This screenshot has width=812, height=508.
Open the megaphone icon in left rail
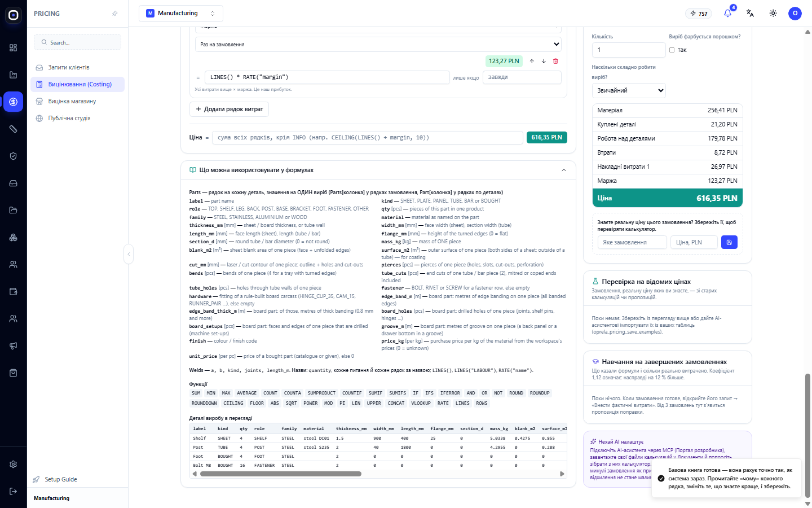[14, 346]
